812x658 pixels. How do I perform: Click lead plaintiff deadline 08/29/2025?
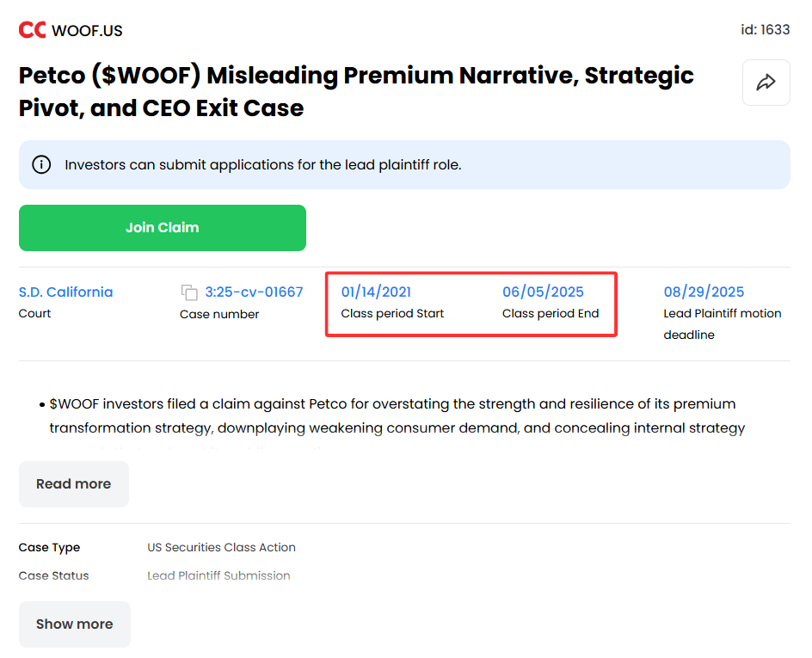click(704, 292)
